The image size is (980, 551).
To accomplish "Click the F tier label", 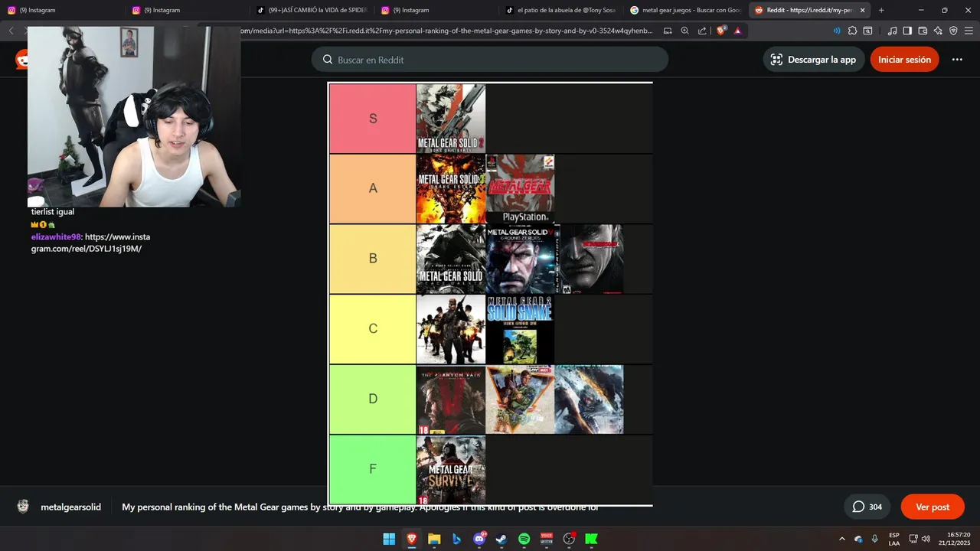I will click(373, 469).
